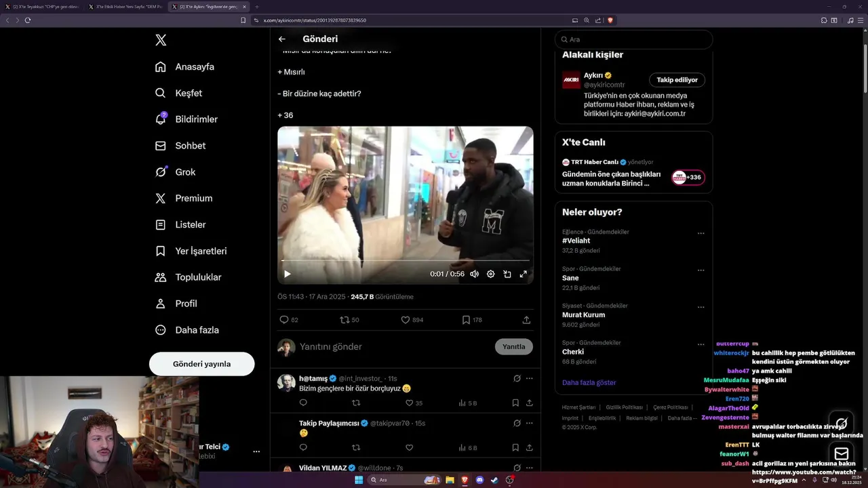Screen dimensions: 868x488
Task: Repost Takip Paylaşımcısı reply
Action: point(356,447)
